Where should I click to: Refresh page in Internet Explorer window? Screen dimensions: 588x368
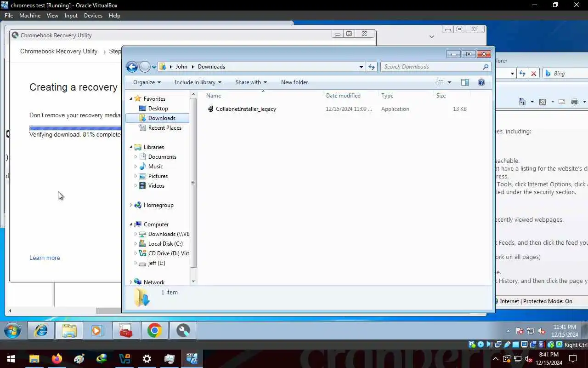[522, 74]
